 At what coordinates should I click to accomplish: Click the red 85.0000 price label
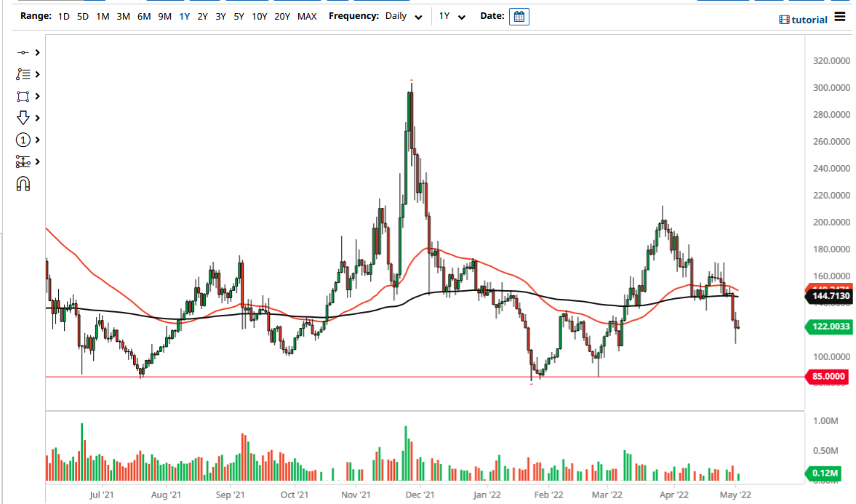click(x=829, y=377)
